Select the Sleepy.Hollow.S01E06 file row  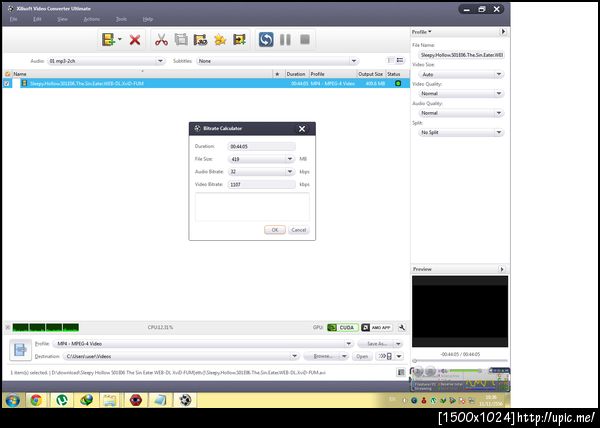point(206,83)
